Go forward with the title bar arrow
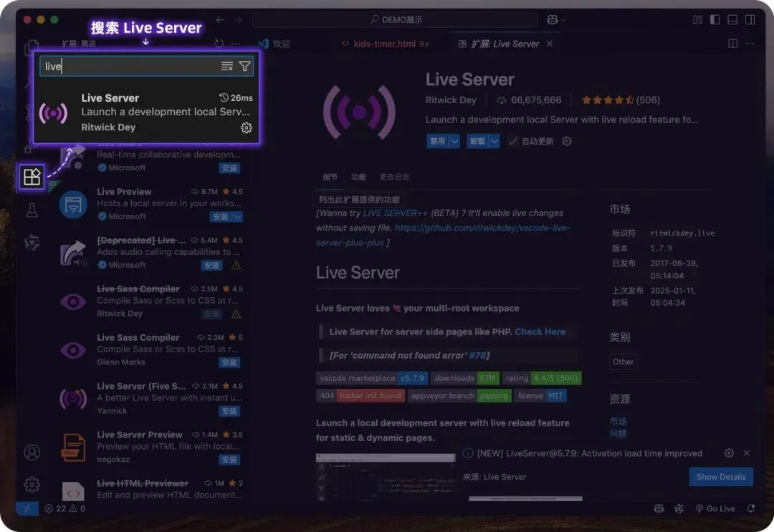774x532 pixels. [x=238, y=20]
